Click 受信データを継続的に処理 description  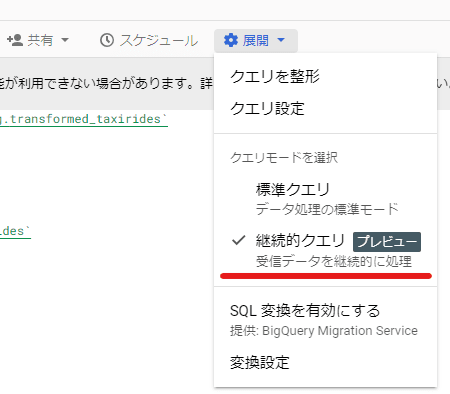click(334, 261)
